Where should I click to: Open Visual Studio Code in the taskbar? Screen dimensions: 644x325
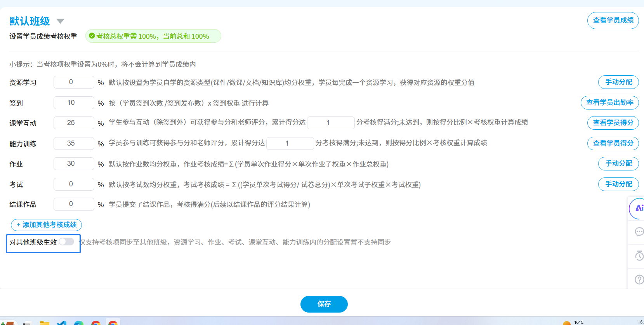coord(62,323)
